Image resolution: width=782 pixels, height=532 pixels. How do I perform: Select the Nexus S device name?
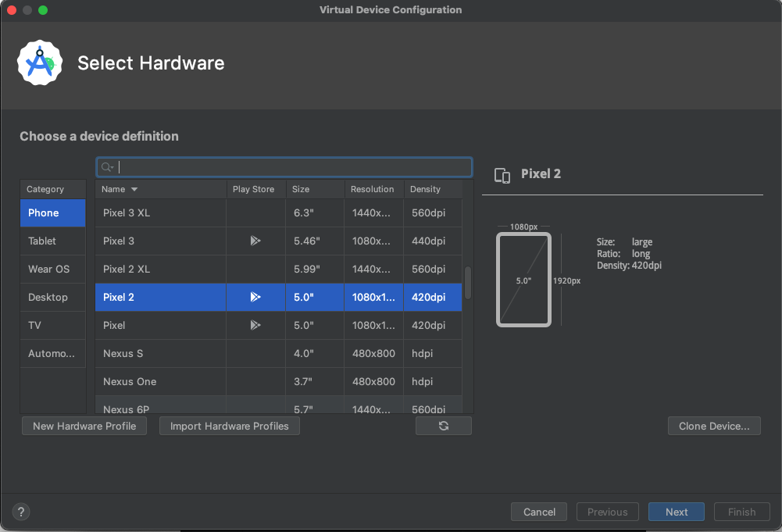click(123, 354)
